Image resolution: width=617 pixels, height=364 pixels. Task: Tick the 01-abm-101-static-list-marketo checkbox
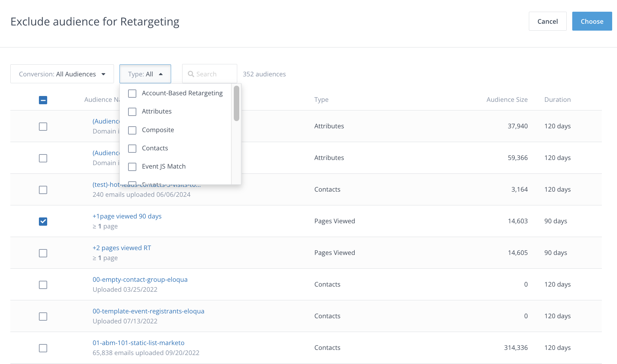point(43,348)
